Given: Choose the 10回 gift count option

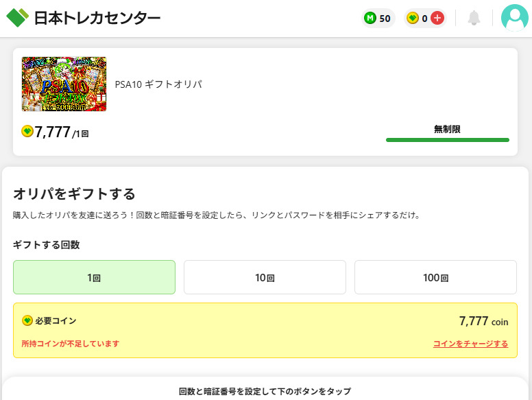Looking at the screenshot, I should [265, 277].
